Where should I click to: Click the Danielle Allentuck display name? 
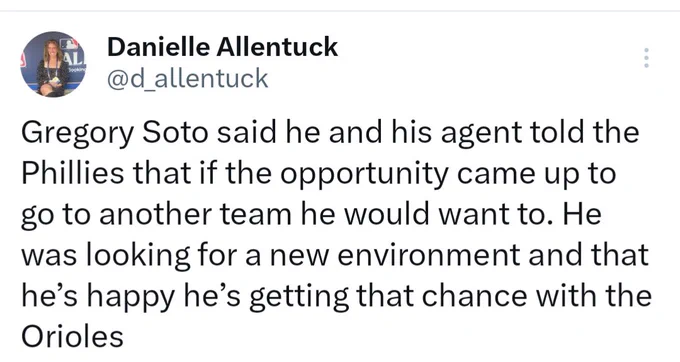pyautogui.click(x=222, y=46)
